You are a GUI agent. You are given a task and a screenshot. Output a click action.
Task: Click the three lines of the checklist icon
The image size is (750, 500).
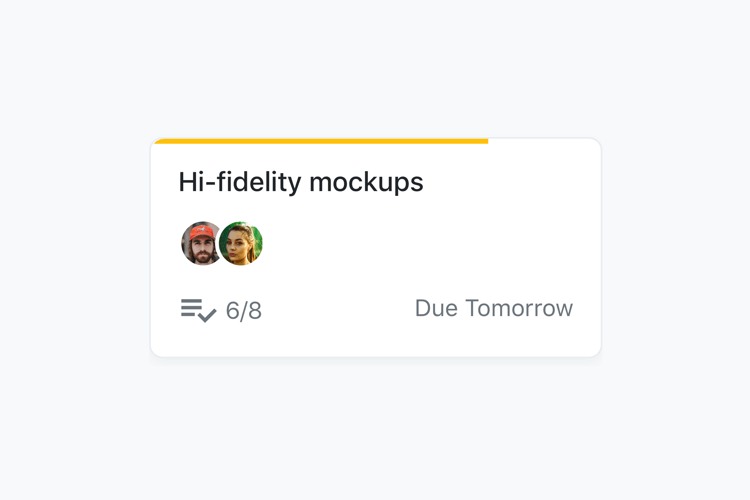[x=191, y=307]
